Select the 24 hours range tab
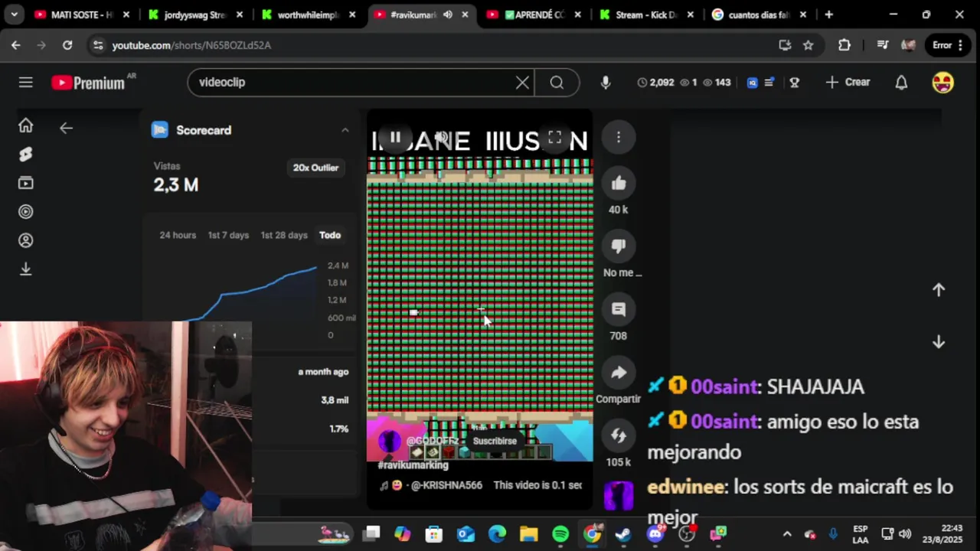The width and height of the screenshot is (980, 551). coord(178,235)
